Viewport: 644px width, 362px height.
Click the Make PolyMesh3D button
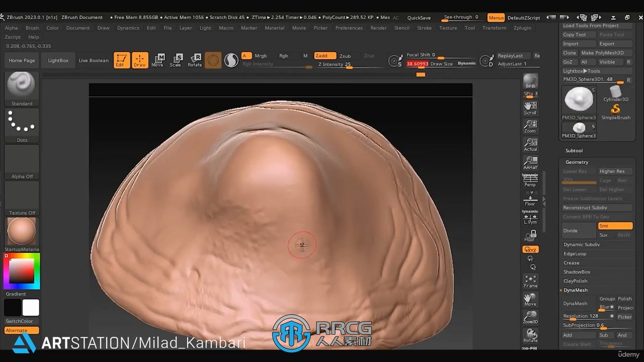606,53
